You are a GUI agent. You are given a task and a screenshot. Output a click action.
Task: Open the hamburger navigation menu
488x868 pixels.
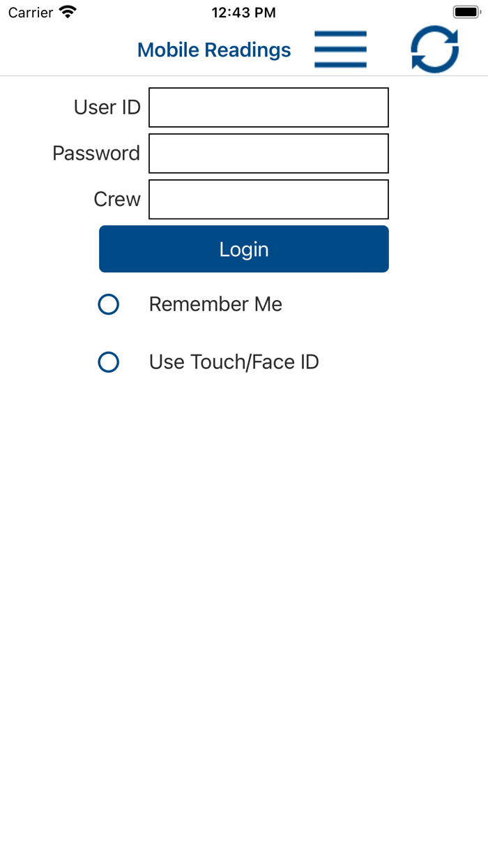[x=340, y=49]
